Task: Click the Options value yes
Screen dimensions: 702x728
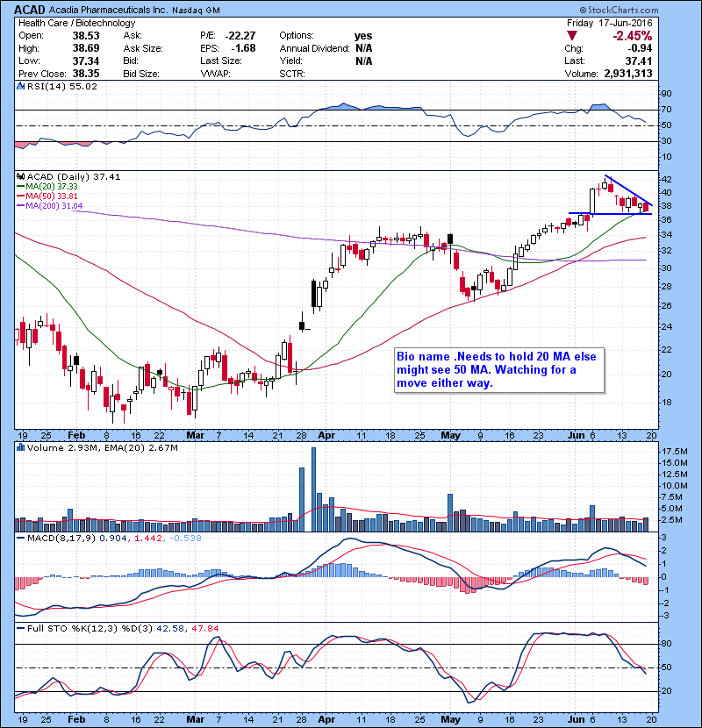Action: [x=363, y=36]
